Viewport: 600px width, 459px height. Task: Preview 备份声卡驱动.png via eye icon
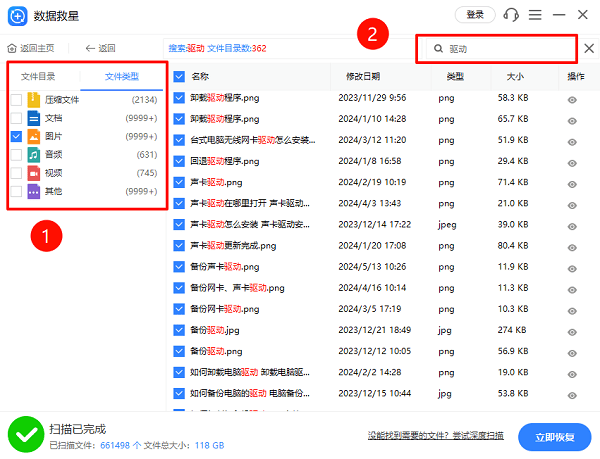(572, 269)
